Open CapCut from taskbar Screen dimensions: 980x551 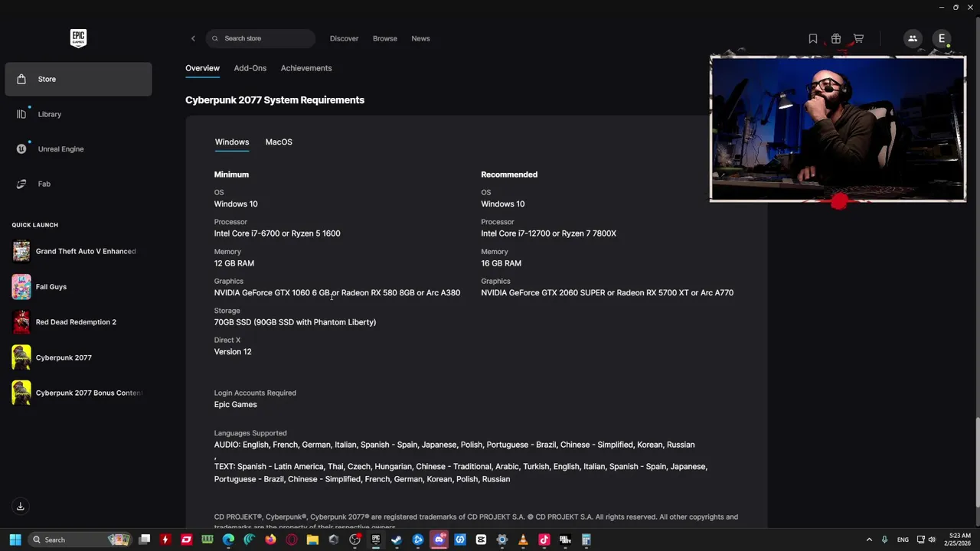(481, 540)
